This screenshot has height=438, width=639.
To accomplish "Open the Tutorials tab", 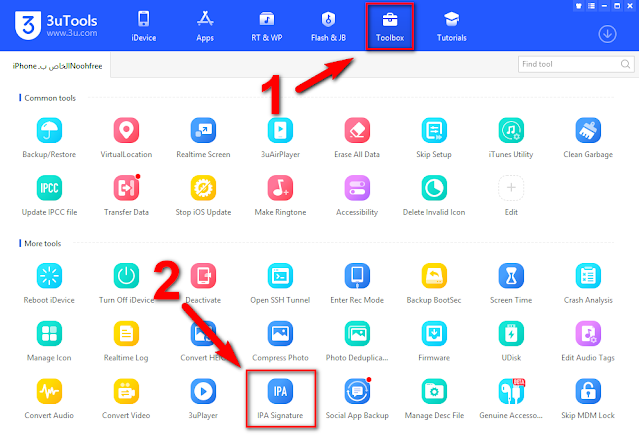I will (452, 26).
